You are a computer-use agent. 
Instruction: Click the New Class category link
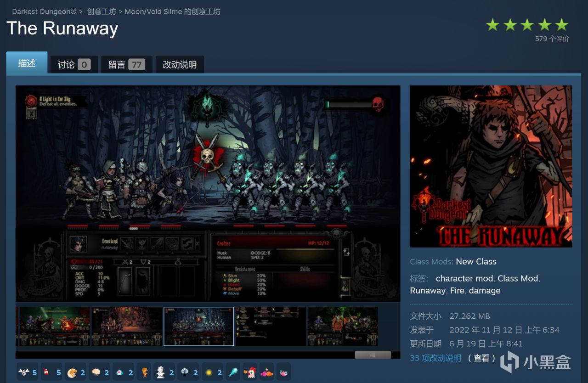tap(476, 261)
